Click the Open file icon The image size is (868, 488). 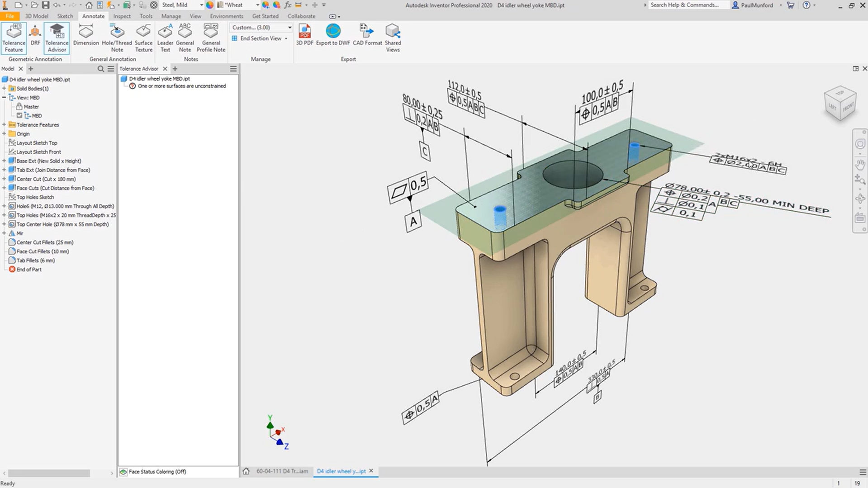pyautogui.click(x=34, y=5)
